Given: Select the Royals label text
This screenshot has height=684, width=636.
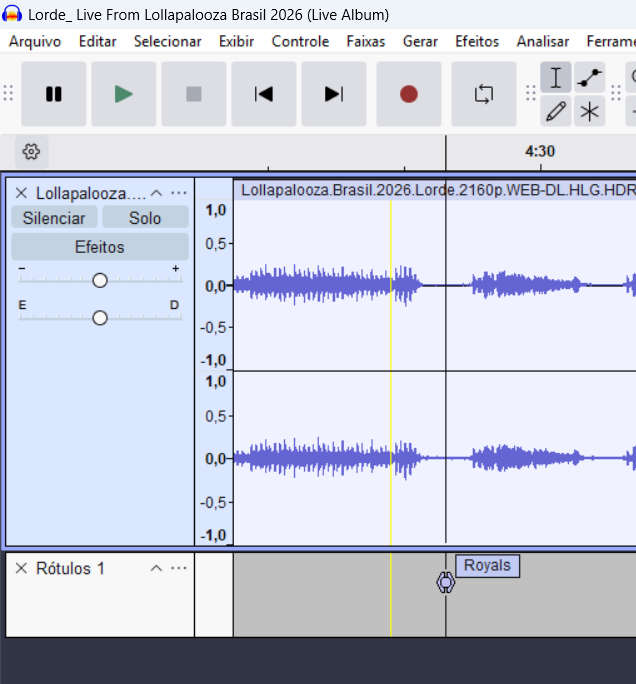Looking at the screenshot, I should pyautogui.click(x=487, y=566).
